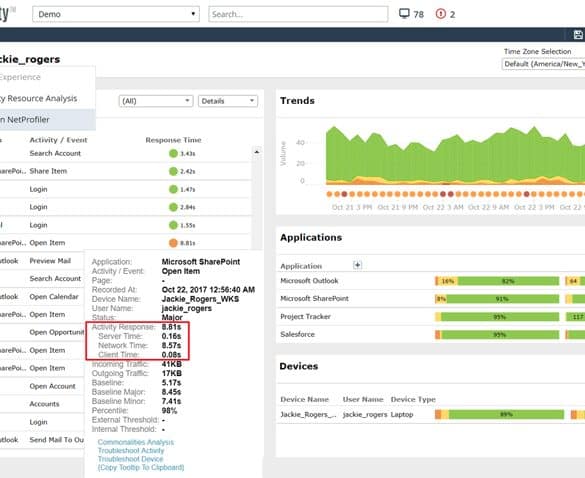The image size is (585, 478).
Task: Open the Troubleshoot Activity link
Action: point(131,451)
